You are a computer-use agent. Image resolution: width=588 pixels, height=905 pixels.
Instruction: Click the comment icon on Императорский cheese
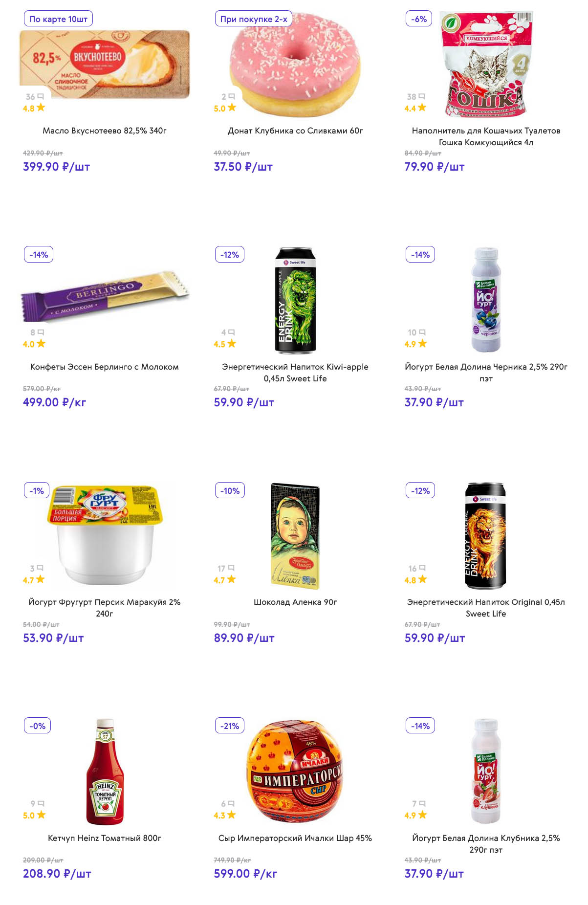click(231, 803)
